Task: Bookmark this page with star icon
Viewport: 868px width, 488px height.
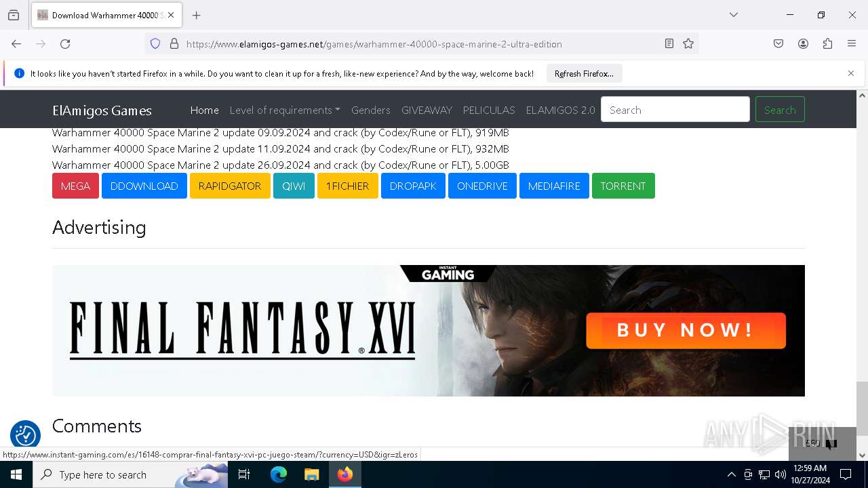Action: pyautogui.click(x=688, y=44)
